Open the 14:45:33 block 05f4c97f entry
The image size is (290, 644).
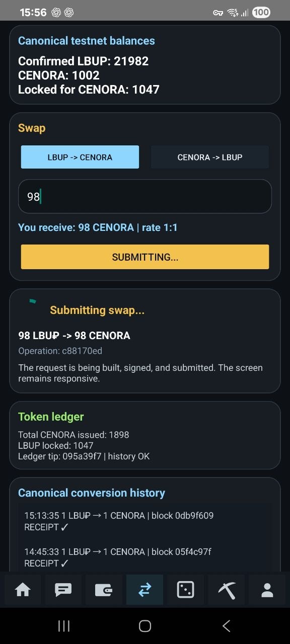tap(118, 557)
